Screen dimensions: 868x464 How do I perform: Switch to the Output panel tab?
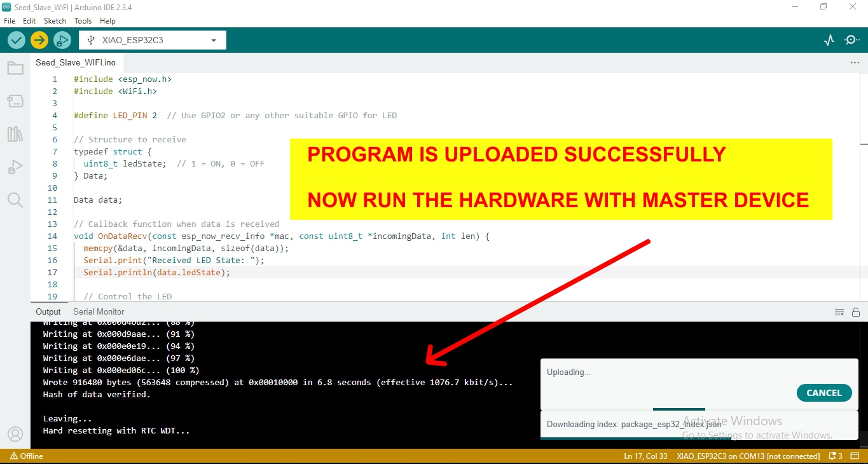click(x=48, y=311)
